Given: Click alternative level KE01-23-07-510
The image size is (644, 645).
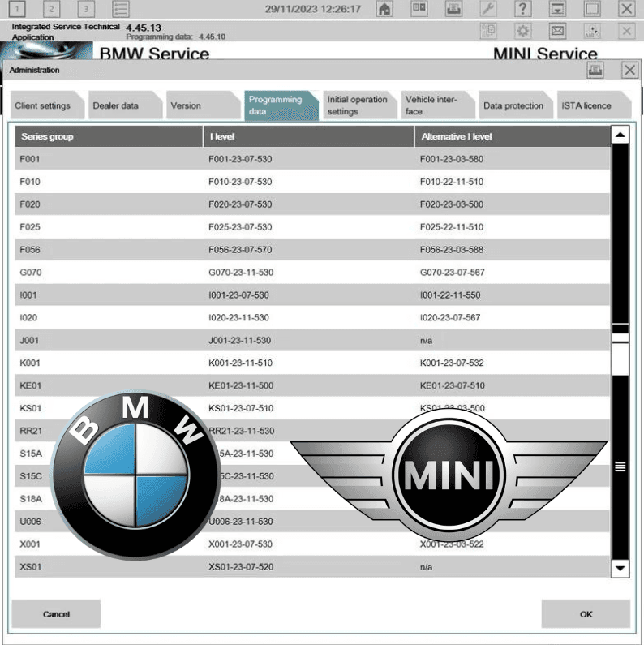Looking at the screenshot, I should pos(453,385).
